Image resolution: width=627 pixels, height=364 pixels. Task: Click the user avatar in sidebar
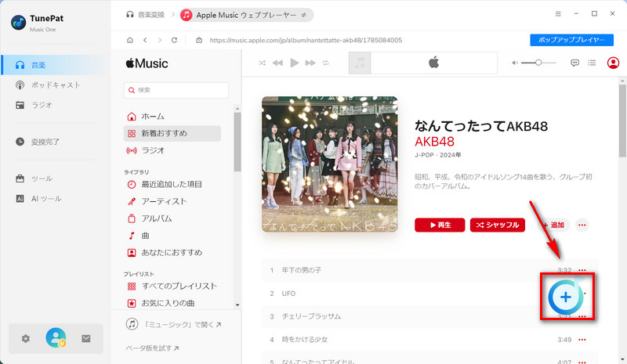tap(56, 337)
